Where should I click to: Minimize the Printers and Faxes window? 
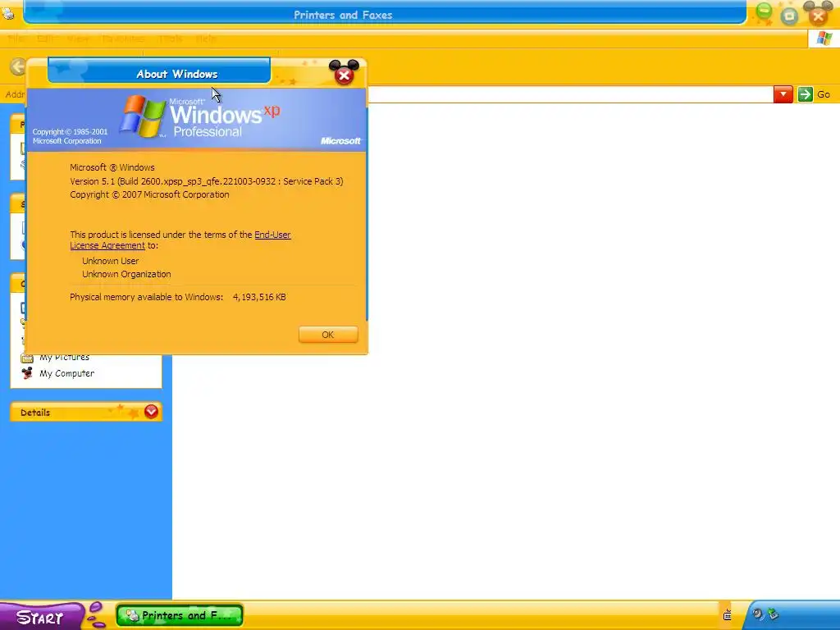(764, 11)
